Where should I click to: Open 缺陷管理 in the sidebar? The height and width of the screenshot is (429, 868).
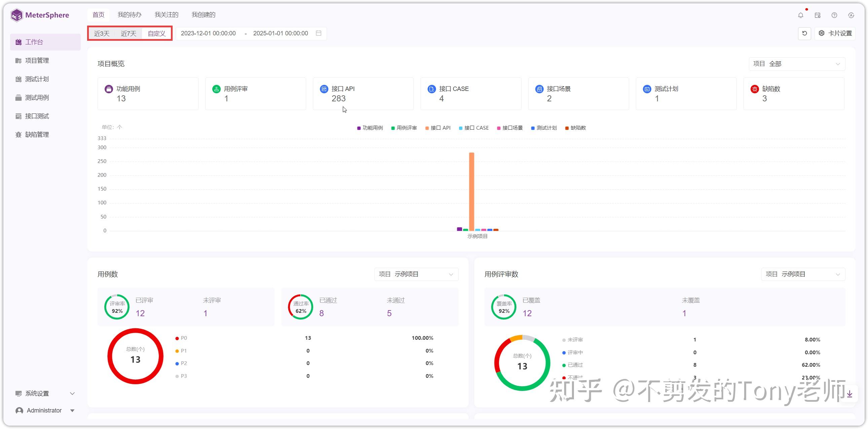coord(45,135)
